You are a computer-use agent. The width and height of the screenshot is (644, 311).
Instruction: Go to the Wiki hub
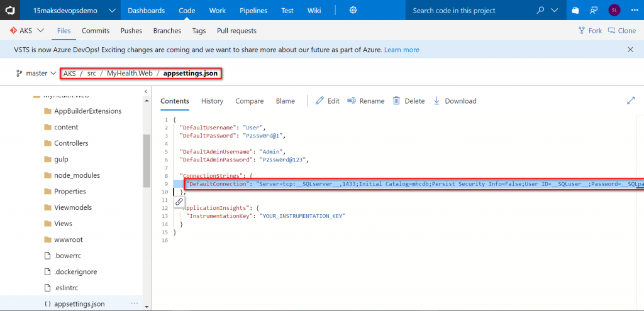pos(314,11)
